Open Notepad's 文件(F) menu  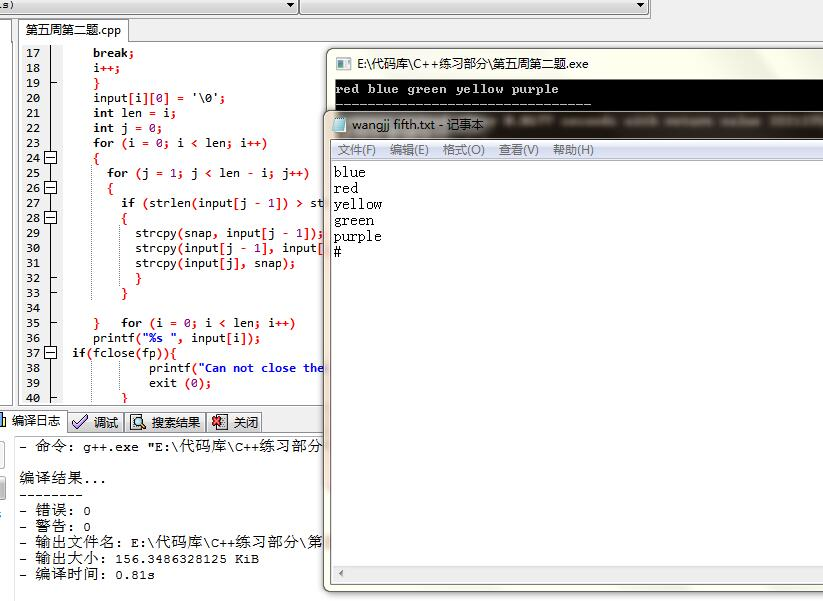coord(357,150)
